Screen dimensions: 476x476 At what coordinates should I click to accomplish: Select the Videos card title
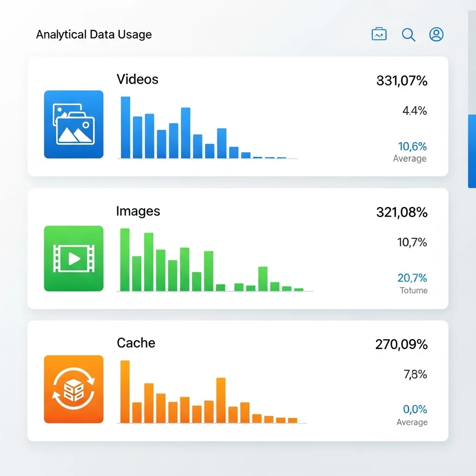(137, 79)
